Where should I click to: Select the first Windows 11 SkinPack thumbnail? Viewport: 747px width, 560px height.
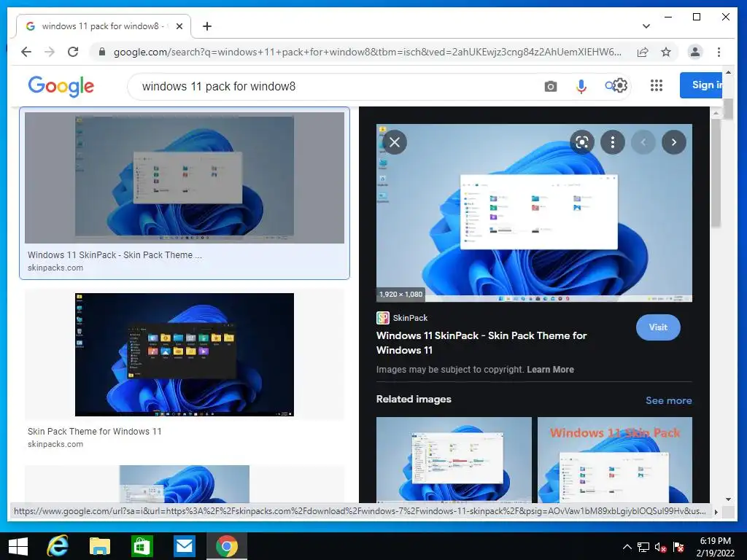(x=185, y=178)
